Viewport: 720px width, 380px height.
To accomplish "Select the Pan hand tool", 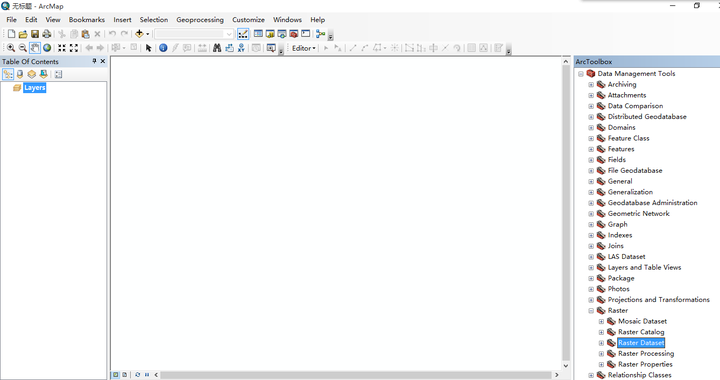I will point(35,48).
